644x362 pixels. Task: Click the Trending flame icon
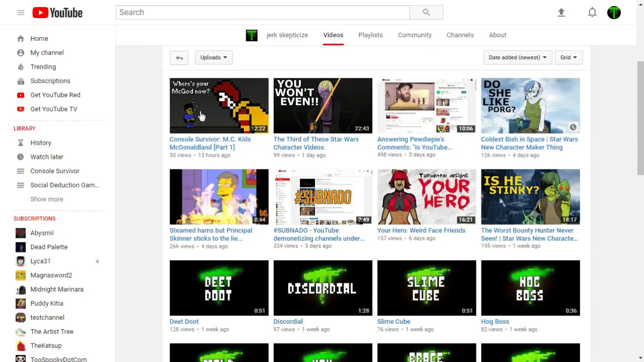point(21,67)
